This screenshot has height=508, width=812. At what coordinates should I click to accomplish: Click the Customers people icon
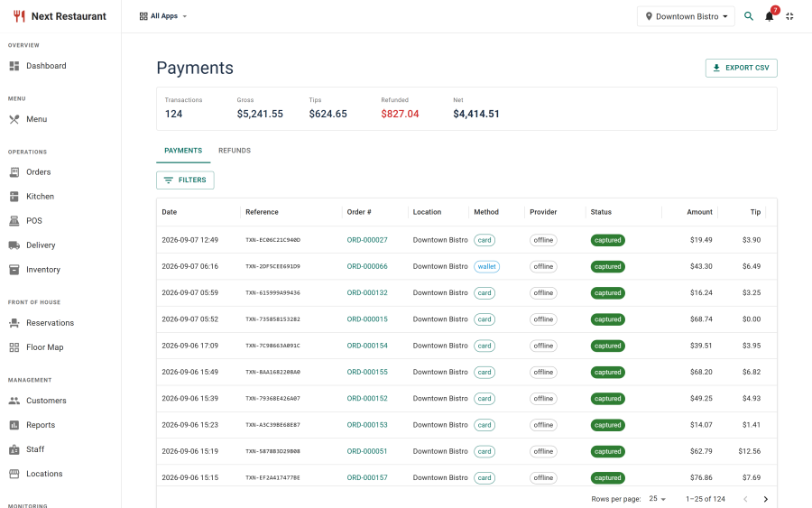coord(14,401)
